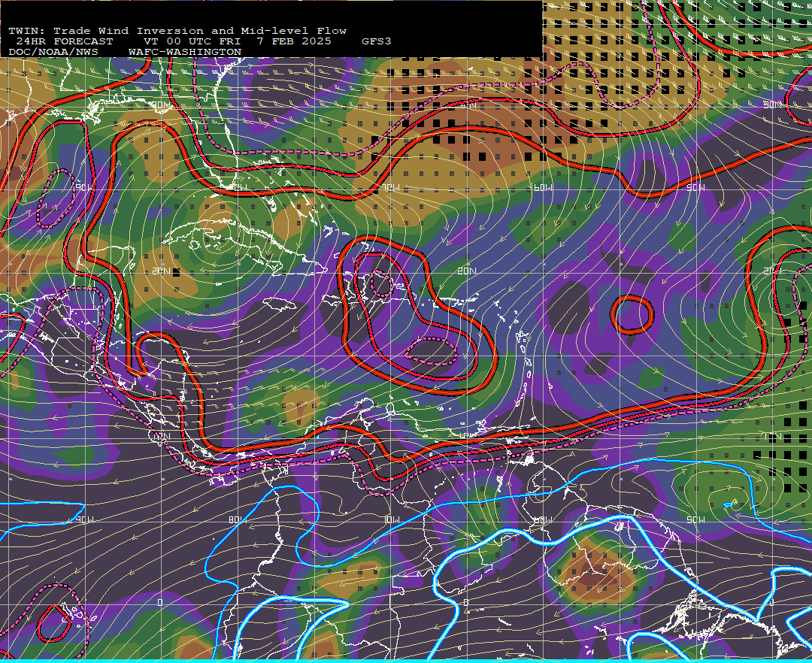
Task: Click the 'WAFC-WASHINGTON' header text
Action: pos(185,53)
